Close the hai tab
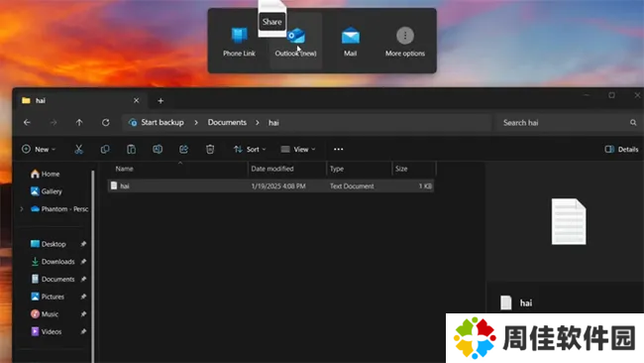 pyautogui.click(x=137, y=101)
